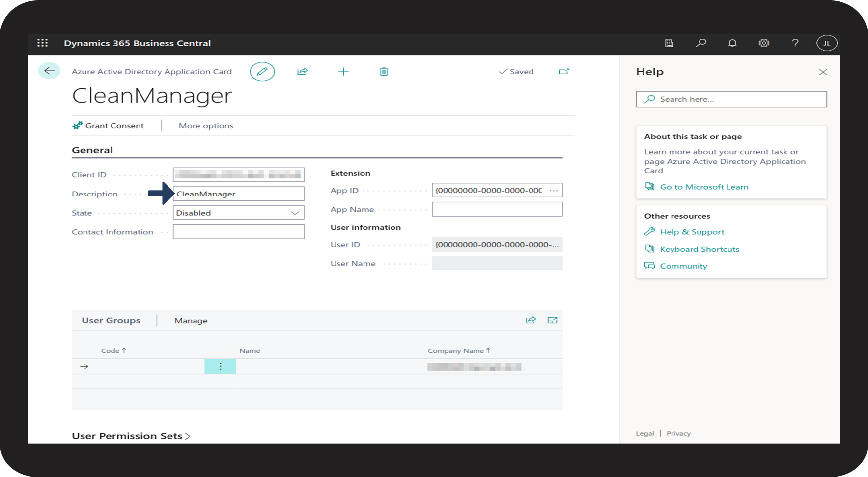
Task: Open the Community link
Action: (683, 266)
